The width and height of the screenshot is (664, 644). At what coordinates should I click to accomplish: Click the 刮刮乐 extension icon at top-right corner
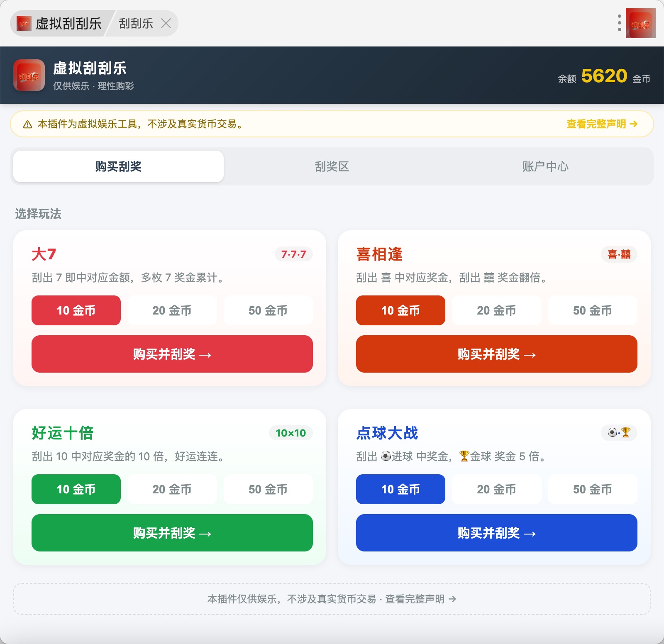tap(640, 23)
